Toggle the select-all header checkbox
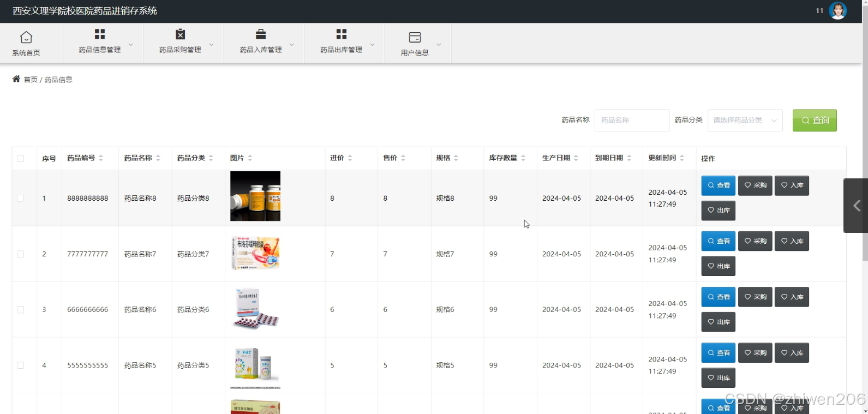The width and height of the screenshot is (868, 414). pyautogui.click(x=21, y=159)
